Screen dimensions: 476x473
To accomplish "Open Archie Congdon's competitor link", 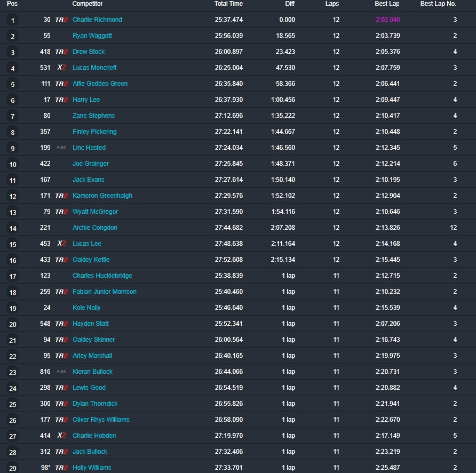I will click(95, 228).
